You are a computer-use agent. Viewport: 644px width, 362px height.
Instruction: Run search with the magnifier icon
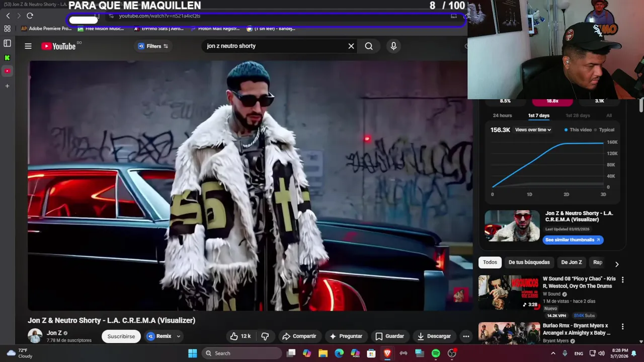coord(369,46)
